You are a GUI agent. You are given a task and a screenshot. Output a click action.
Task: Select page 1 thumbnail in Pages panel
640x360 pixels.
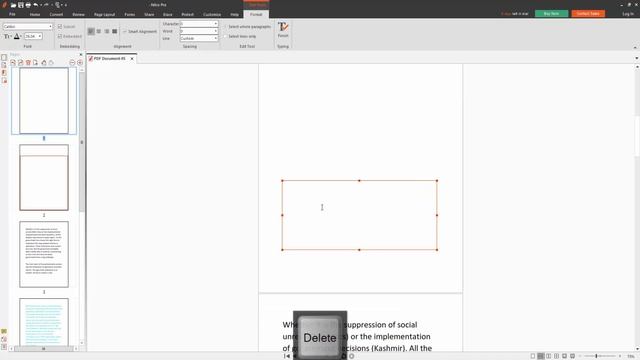coord(44,100)
